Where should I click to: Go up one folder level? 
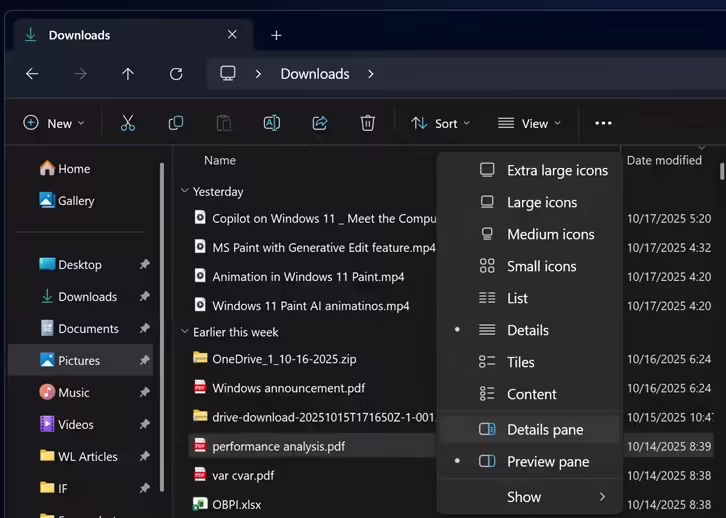click(128, 74)
